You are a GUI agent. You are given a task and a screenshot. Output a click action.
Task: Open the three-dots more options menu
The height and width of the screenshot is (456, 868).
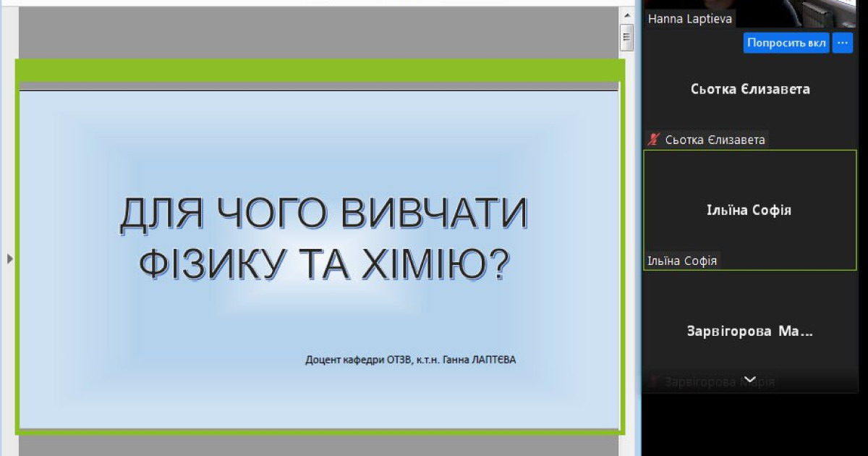[842, 43]
